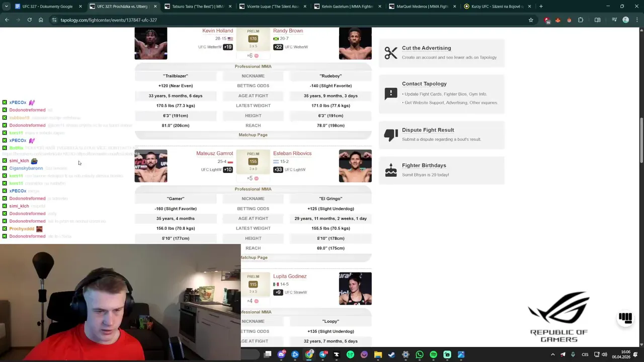This screenshot has height=362, width=644.
Task: Switch to Kurzy UFC tab
Action: pyautogui.click(x=497, y=7)
